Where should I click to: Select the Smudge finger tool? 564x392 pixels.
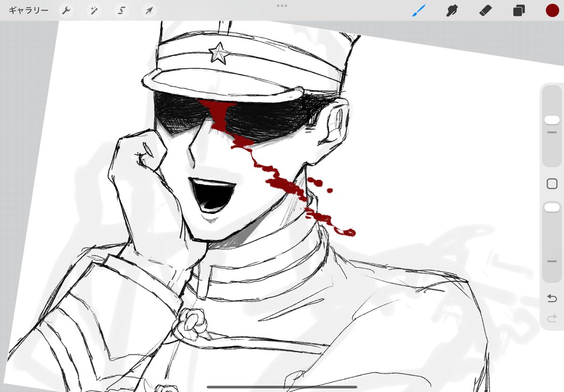(x=452, y=10)
